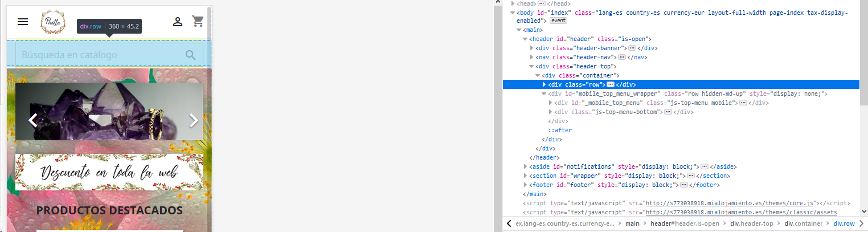Image resolution: width=868 pixels, height=232 pixels.
Task: Go to previous carousel slide arrow
Action: tap(33, 120)
